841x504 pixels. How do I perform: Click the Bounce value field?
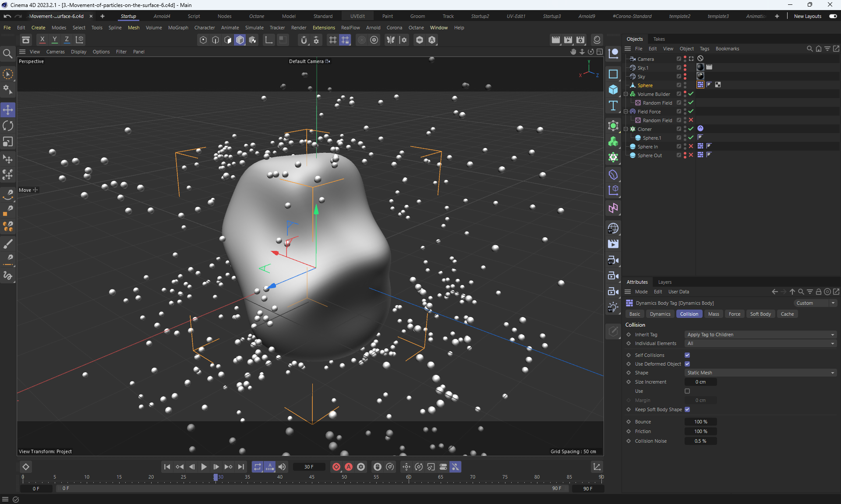tap(700, 422)
